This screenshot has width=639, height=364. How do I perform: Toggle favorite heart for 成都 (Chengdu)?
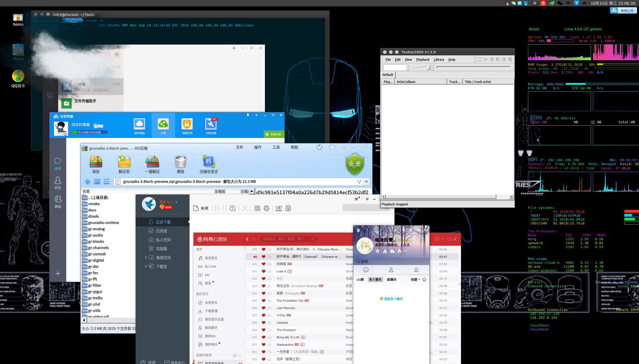263,293
